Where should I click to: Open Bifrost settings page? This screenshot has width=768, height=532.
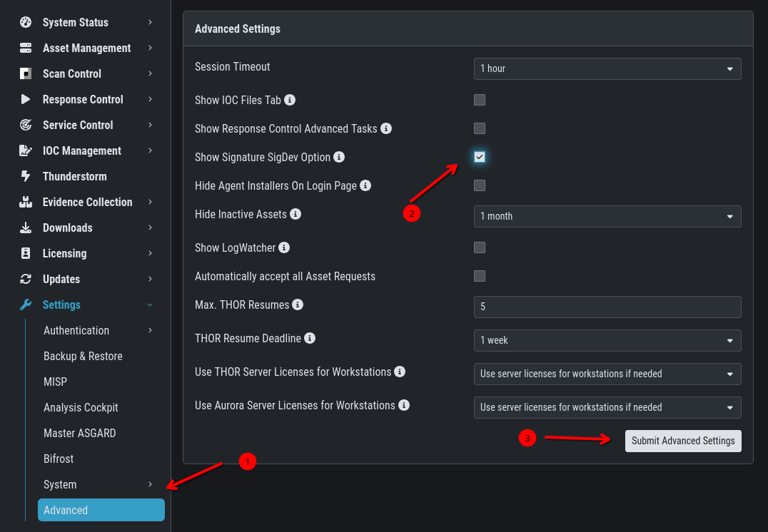59,459
